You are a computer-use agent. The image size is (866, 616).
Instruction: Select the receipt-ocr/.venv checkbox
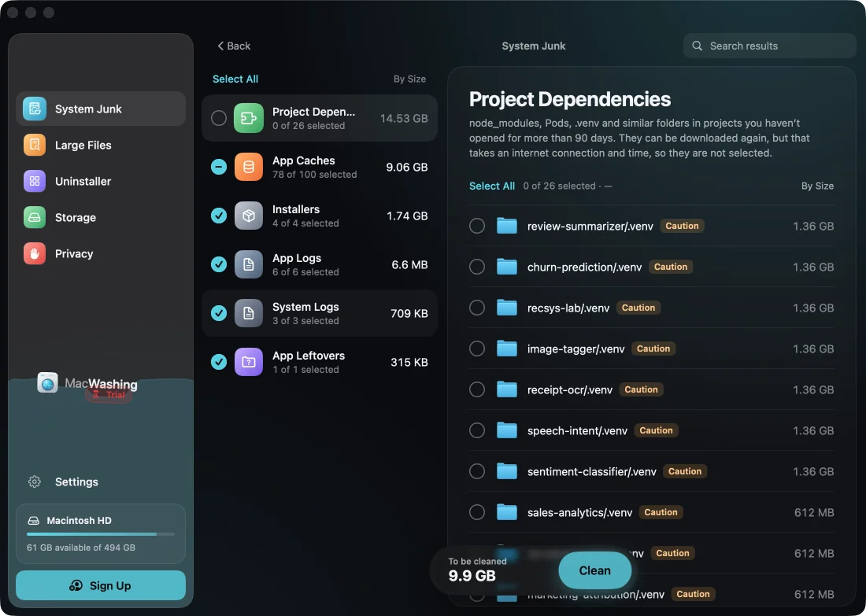coord(477,389)
